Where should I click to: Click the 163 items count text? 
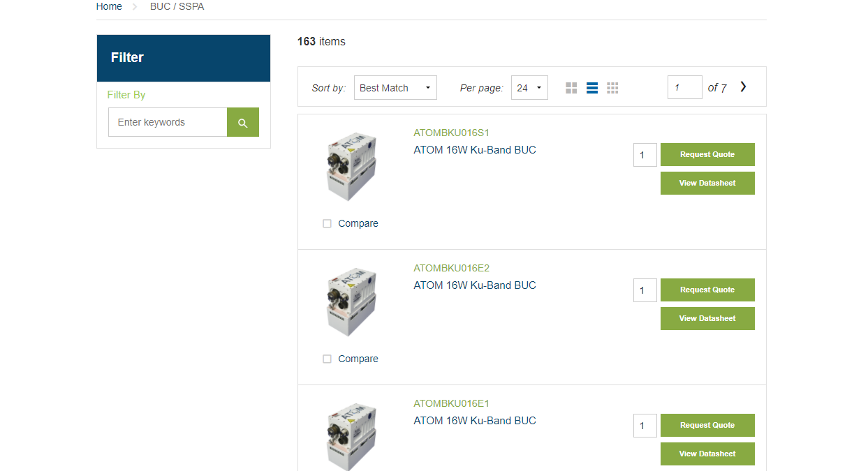[321, 42]
